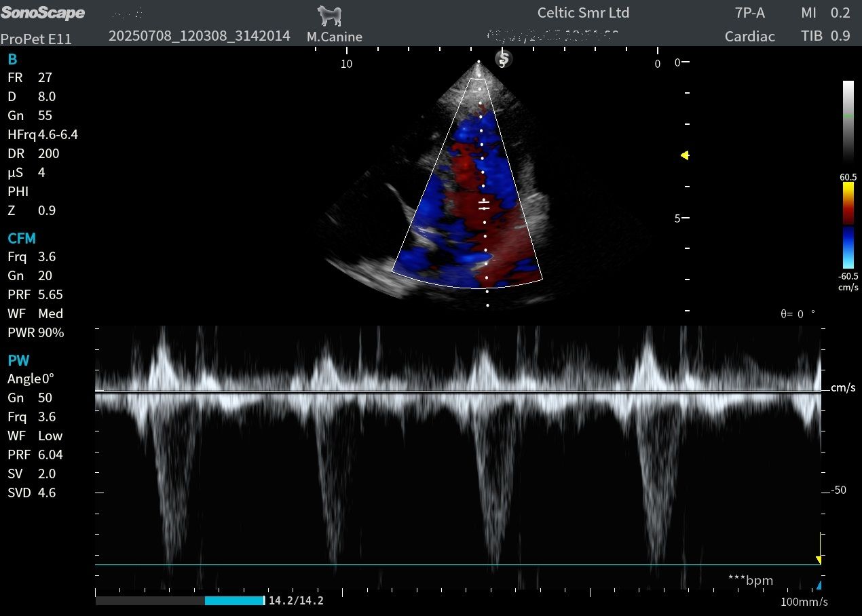Click yellow triangle marker beside spectrum

819,560
